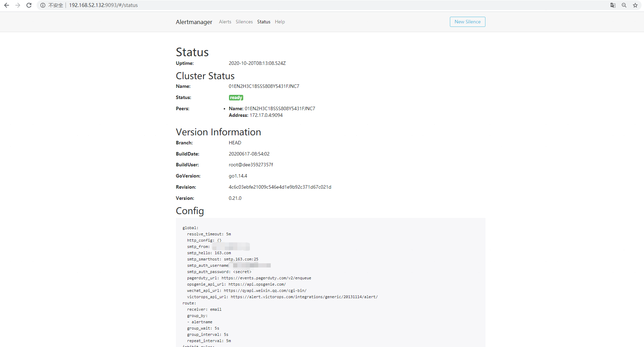Viewport: 644px width, 347px height.
Task: Go to the Alerts tab
Action: 225,22
